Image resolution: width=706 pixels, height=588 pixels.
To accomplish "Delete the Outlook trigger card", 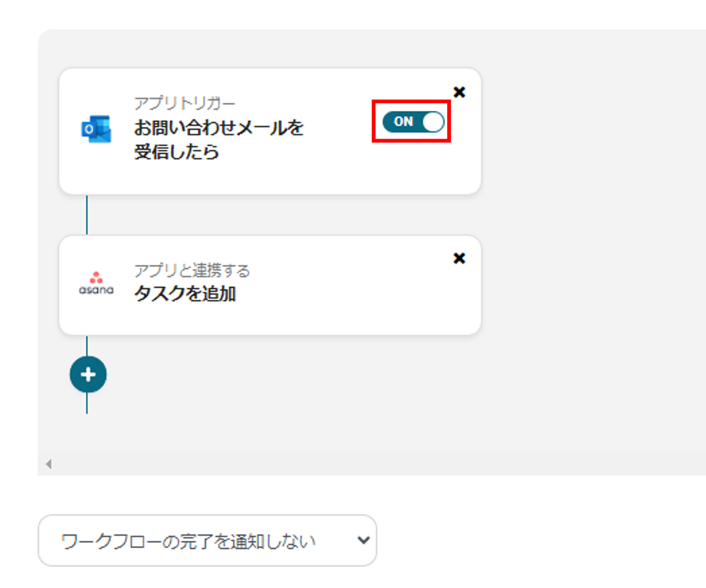I will [x=459, y=92].
